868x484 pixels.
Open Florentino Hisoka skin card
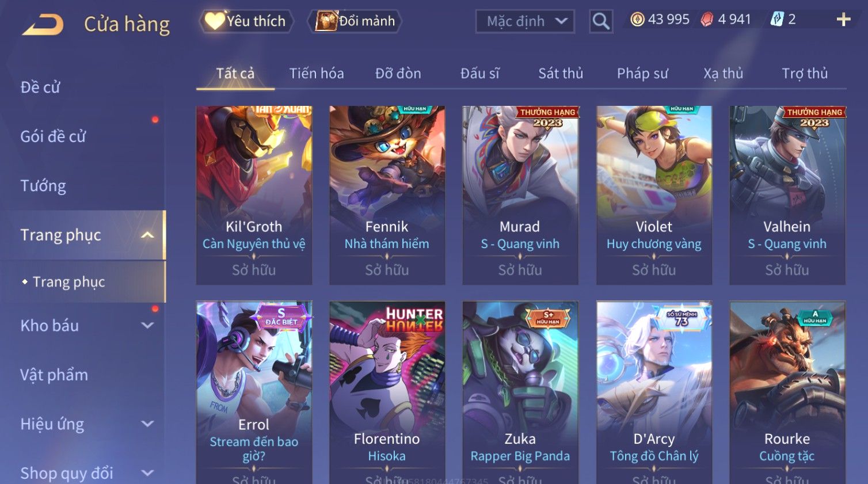pos(387,392)
